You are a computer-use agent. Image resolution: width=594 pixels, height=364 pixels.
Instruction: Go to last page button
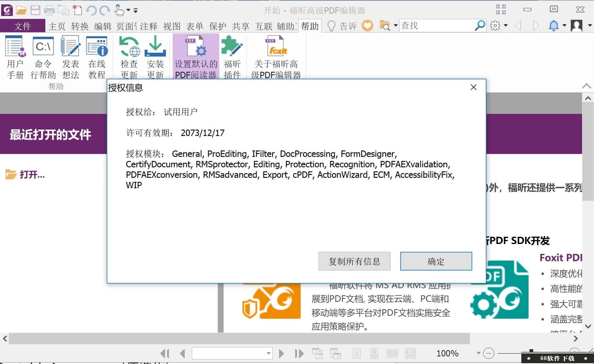pos(299,354)
